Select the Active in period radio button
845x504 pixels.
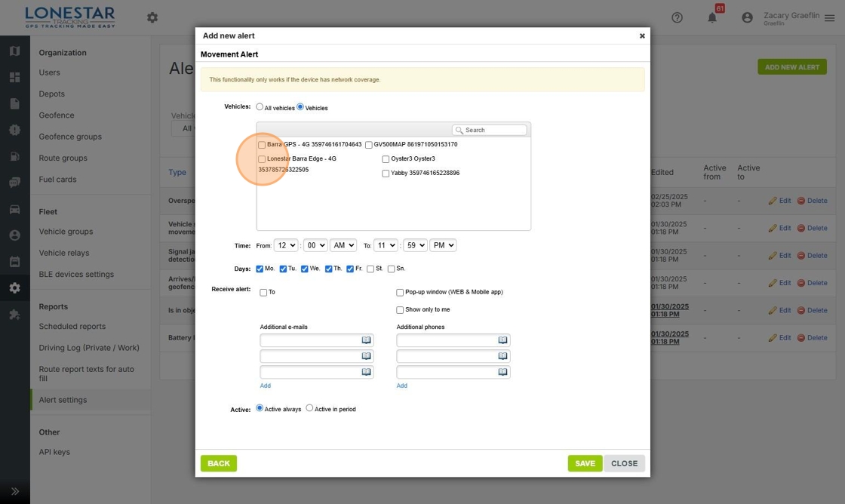click(x=309, y=408)
